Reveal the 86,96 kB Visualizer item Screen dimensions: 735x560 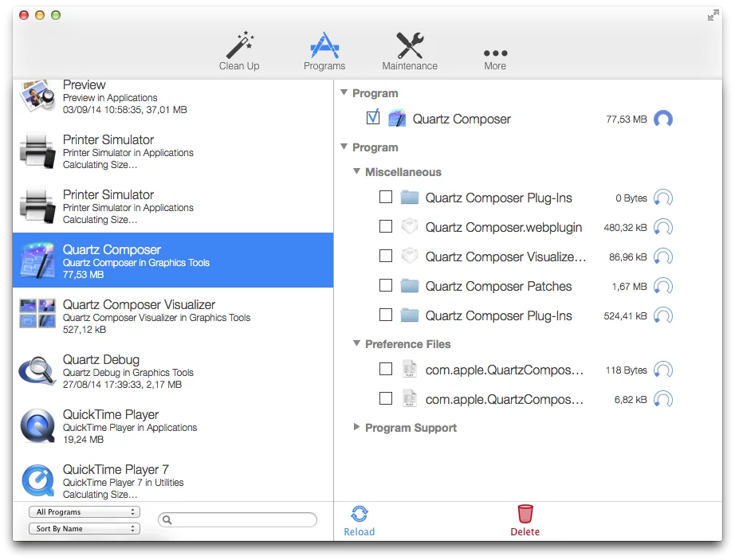[663, 257]
